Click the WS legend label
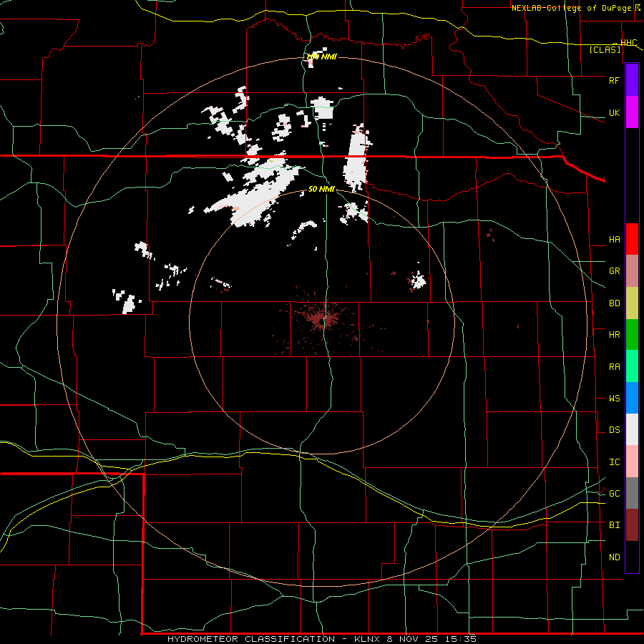This screenshot has height=644, width=644. coord(614,399)
